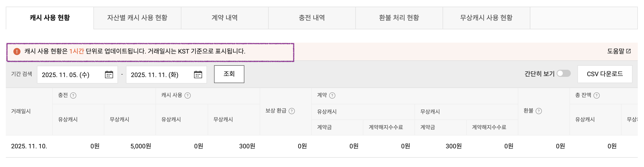Select the 환불 처리 현황 tab

(x=399, y=18)
